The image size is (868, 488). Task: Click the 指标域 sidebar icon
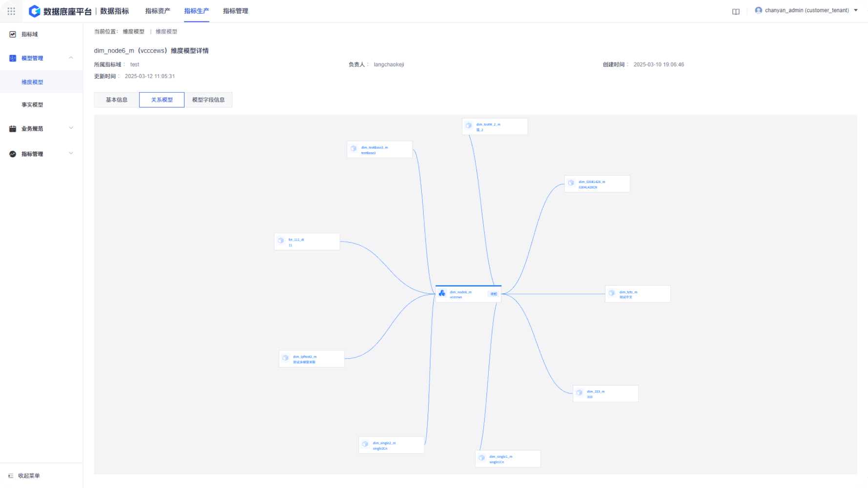coord(13,34)
